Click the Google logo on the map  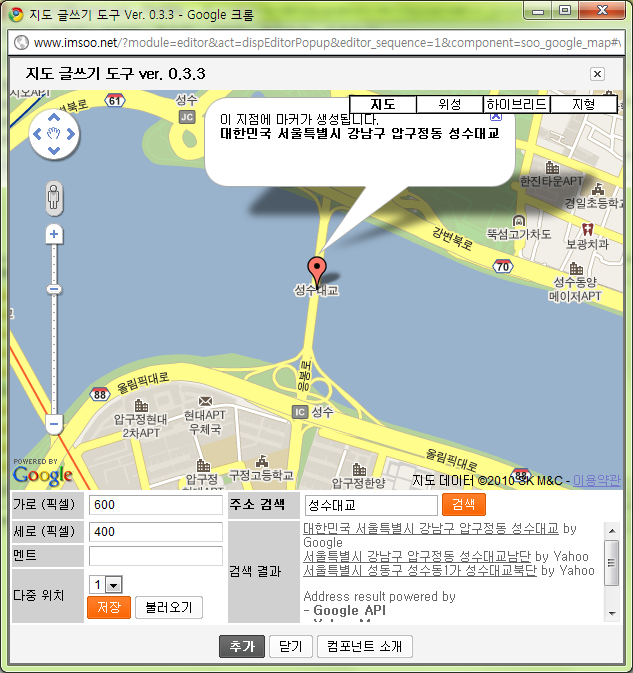click(43, 476)
